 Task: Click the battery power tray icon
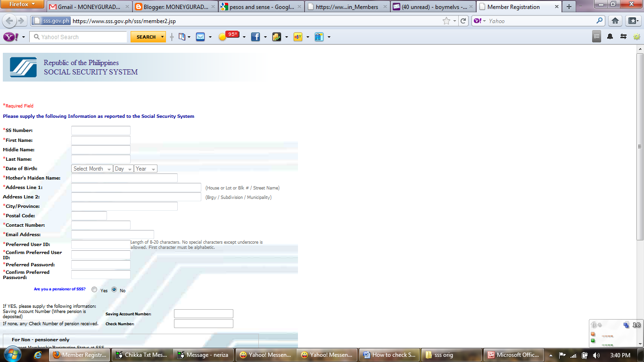tap(585, 355)
